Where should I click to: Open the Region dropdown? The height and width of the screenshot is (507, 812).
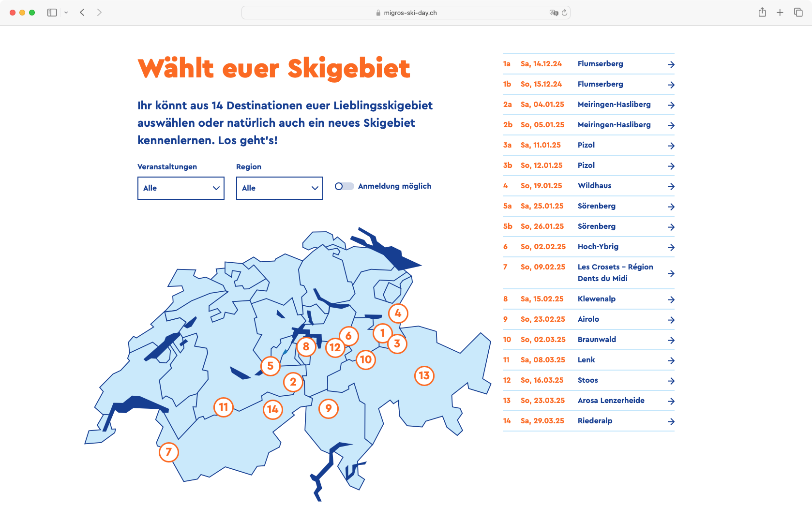pos(280,188)
